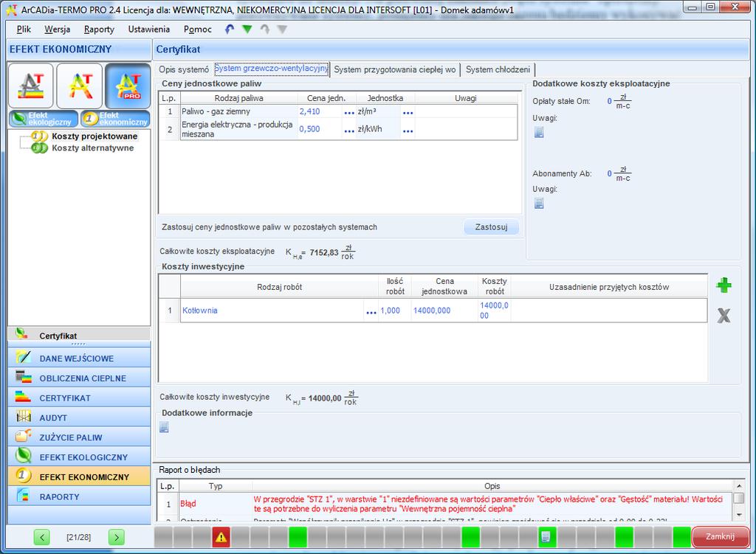This screenshot has width=756, height=554.
Task: Open the ZUŻYCIE PALIW section
Action: (x=79, y=437)
